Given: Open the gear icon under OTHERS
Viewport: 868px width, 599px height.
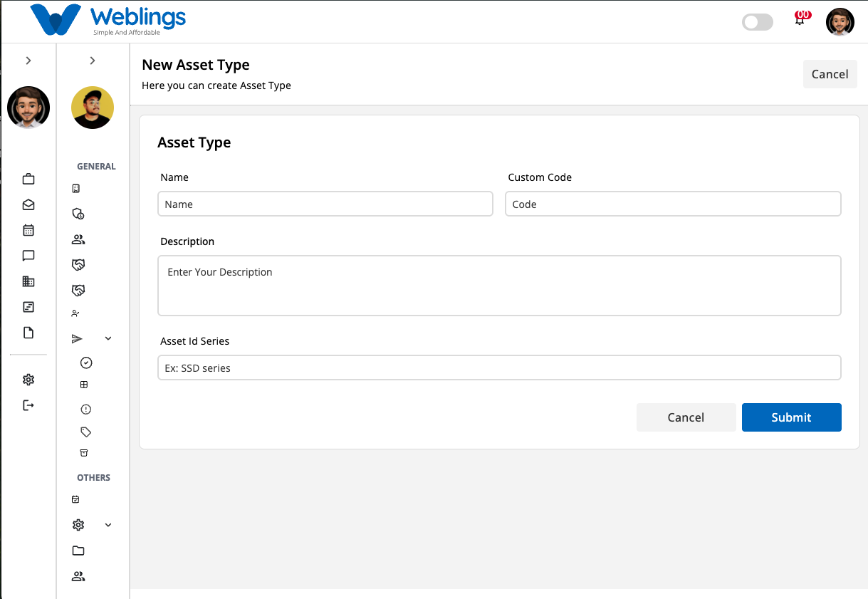Looking at the screenshot, I should click(x=78, y=525).
